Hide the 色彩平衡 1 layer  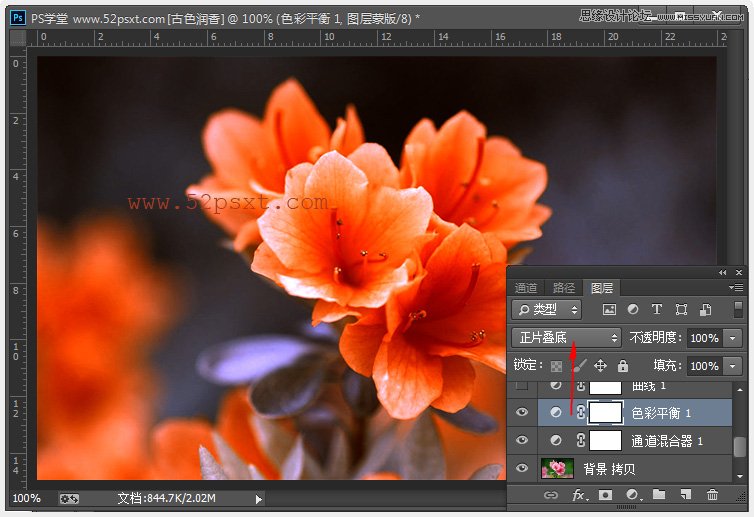[x=522, y=413]
